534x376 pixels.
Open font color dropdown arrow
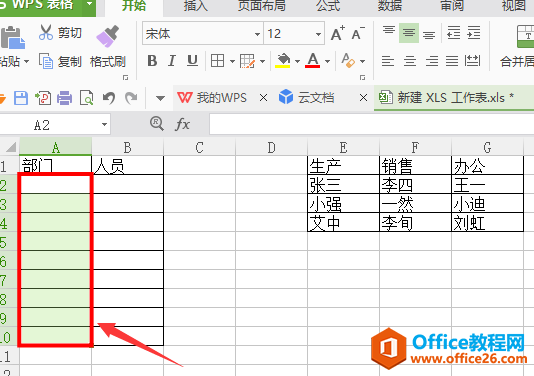[x=327, y=61]
